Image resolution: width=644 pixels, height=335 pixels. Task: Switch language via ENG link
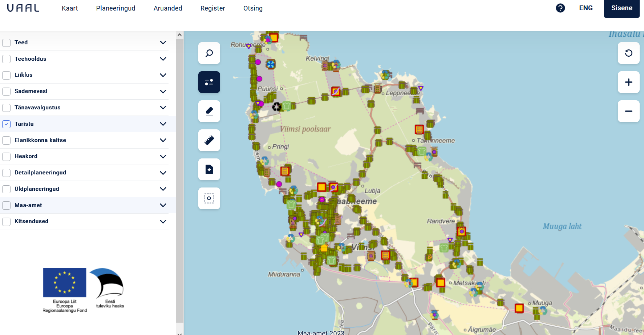(586, 8)
